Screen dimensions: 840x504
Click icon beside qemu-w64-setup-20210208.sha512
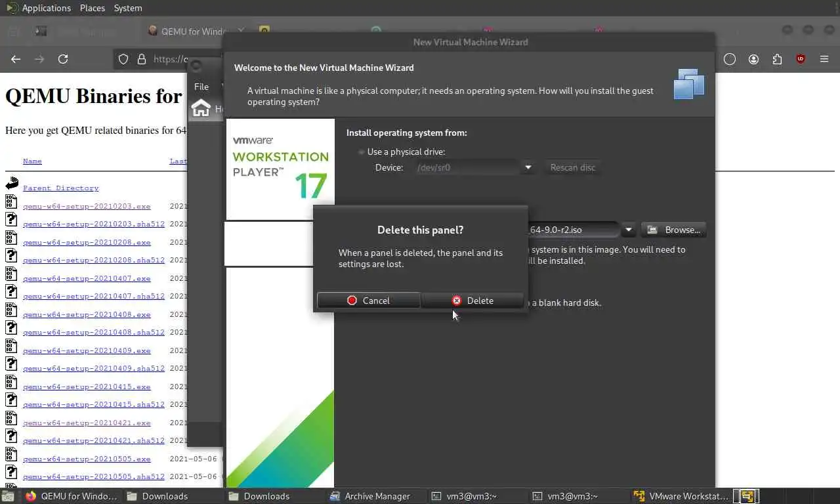click(11, 255)
